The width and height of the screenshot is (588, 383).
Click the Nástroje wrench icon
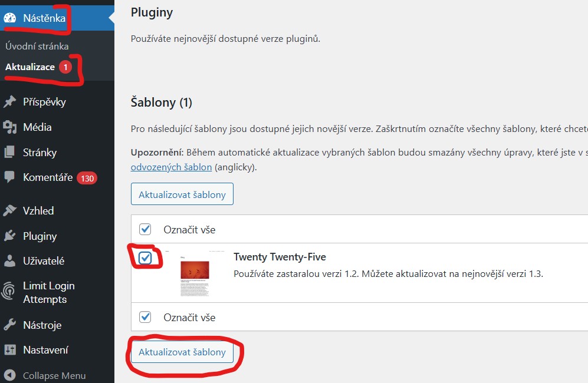point(9,325)
